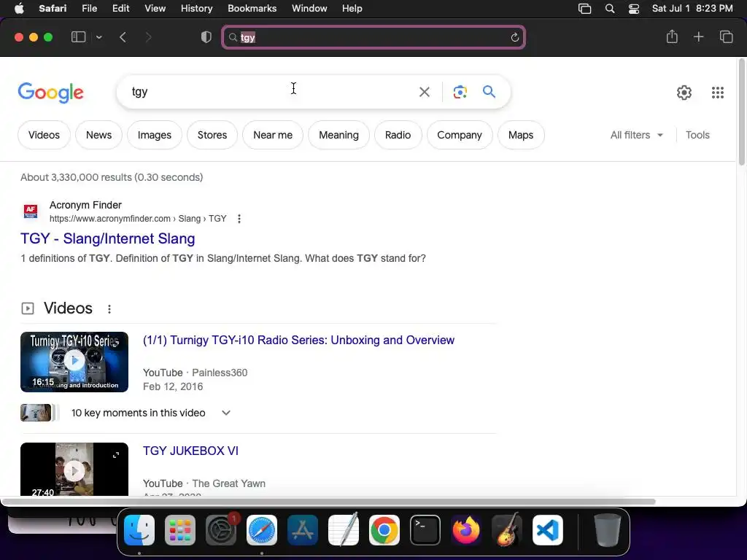Image resolution: width=747 pixels, height=560 pixels.
Task: Filter results by Images
Action: click(x=155, y=135)
